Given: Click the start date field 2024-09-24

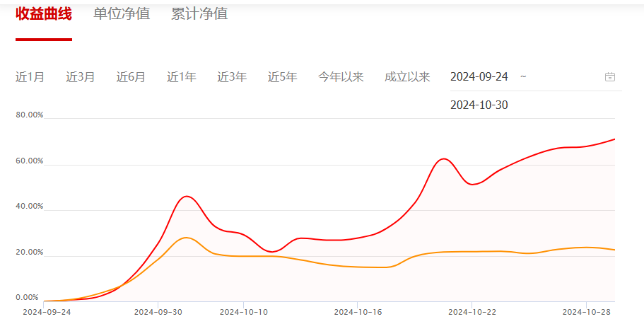Looking at the screenshot, I should [x=479, y=76].
